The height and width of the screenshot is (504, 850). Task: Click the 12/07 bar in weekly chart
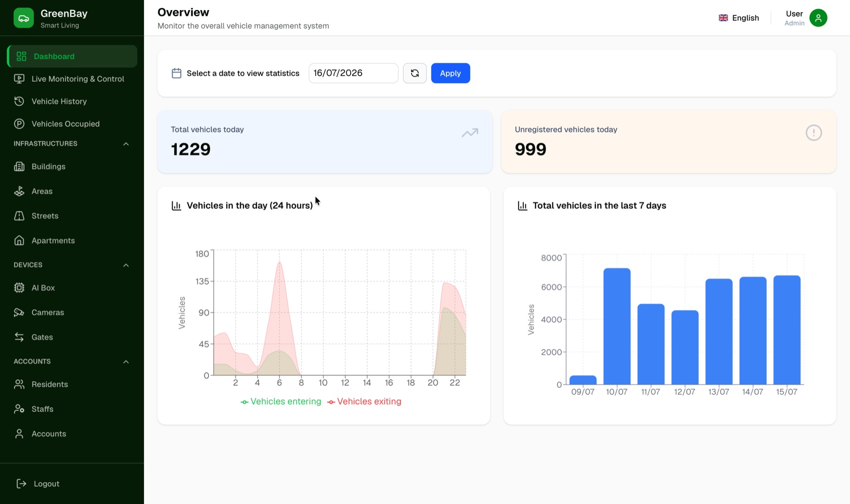tap(685, 347)
